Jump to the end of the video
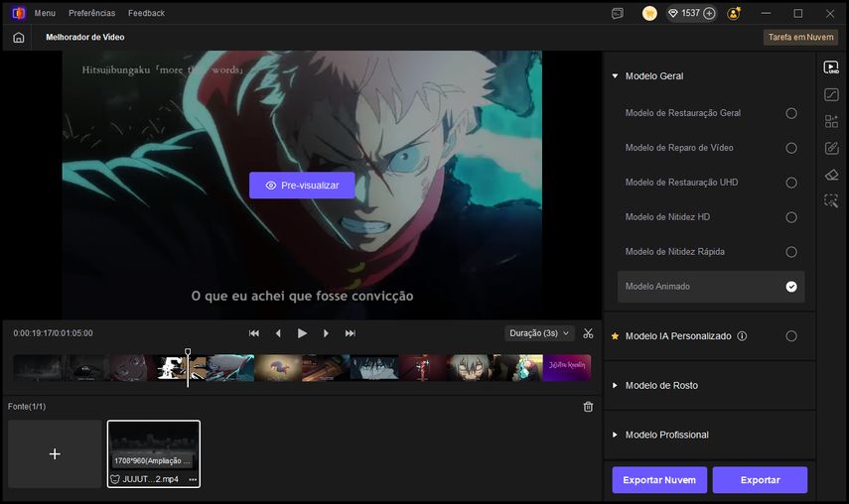849x504 pixels. click(x=351, y=333)
